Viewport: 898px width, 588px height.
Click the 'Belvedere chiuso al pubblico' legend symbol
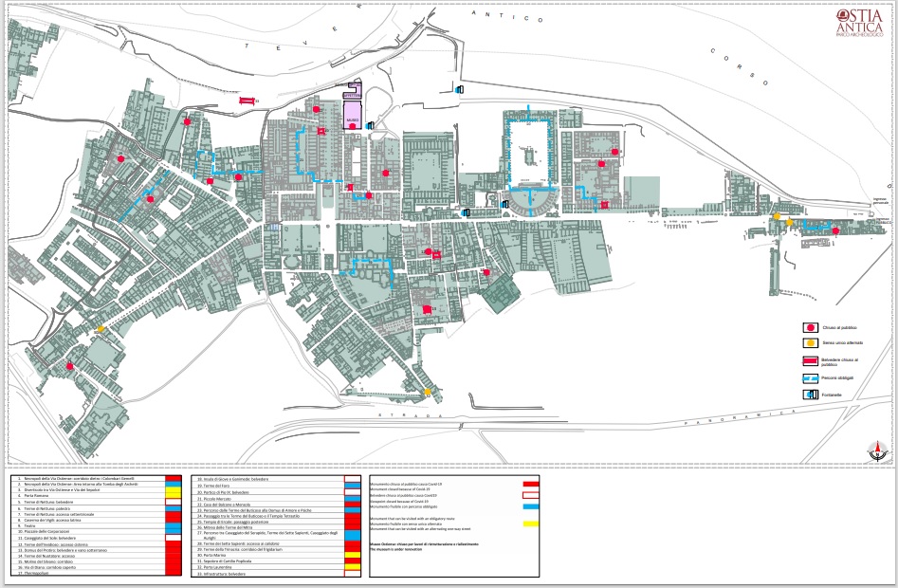coord(811,360)
